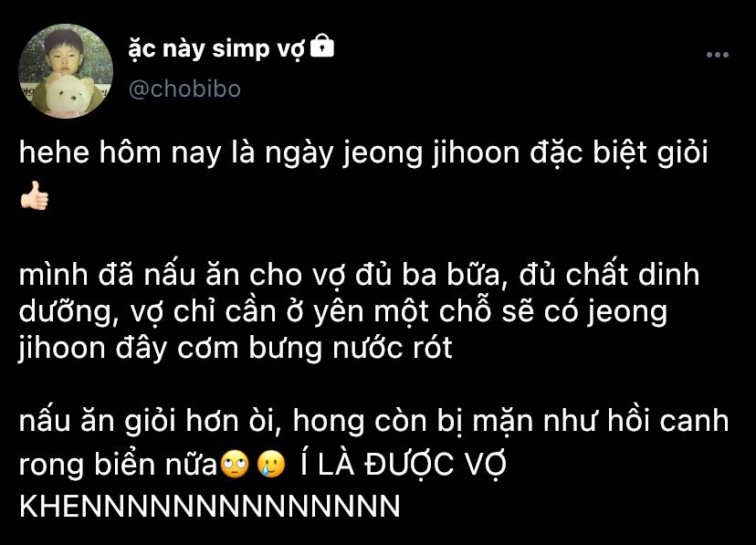
Task: Click the capitalized text "Í LÀ ĐƯỢC VỢ"
Action: [x=403, y=464]
